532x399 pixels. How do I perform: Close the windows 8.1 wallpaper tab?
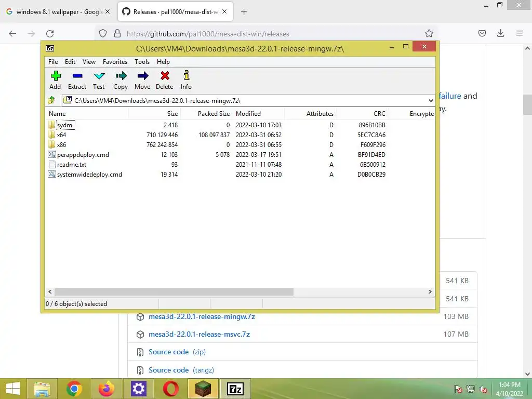pyautogui.click(x=108, y=11)
